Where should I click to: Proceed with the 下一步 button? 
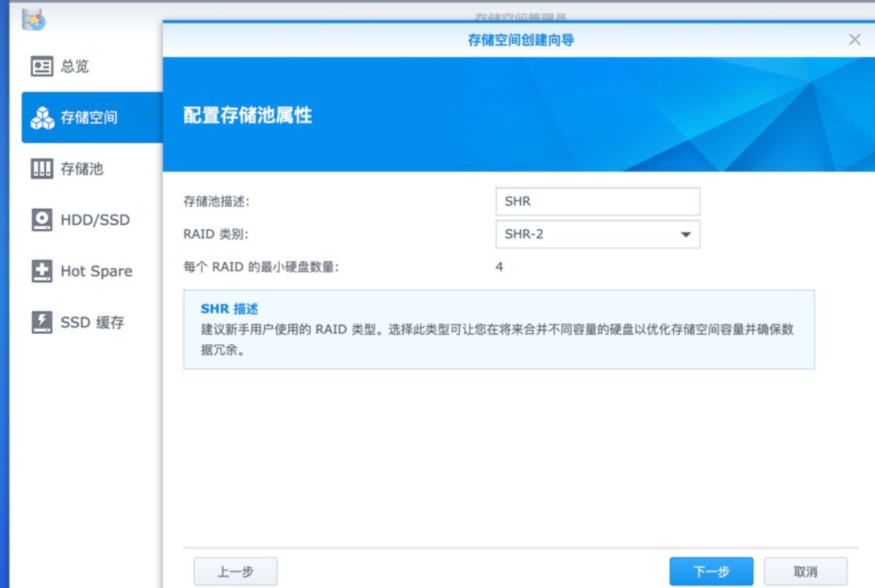tap(711, 572)
